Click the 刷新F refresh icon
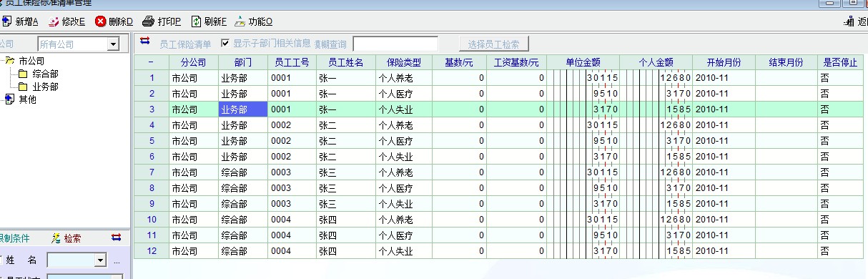868x279 pixels. tap(196, 21)
